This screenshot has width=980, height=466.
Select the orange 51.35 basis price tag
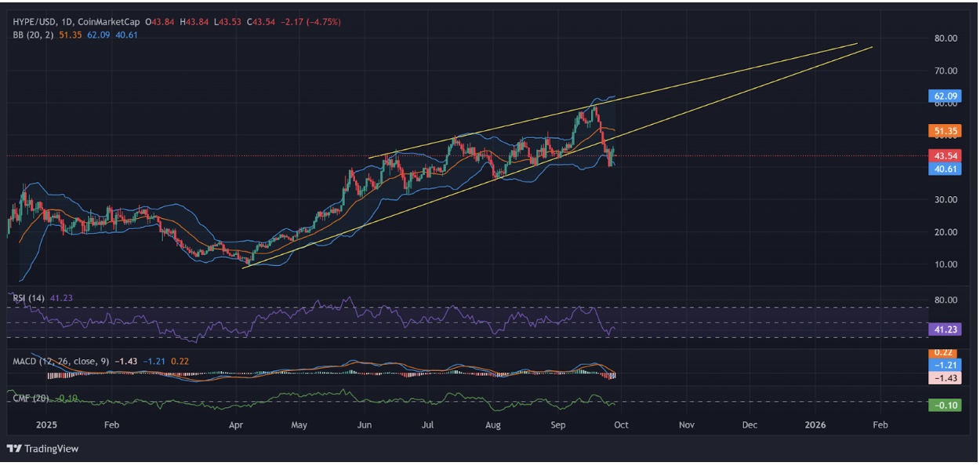tap(943, 130)
